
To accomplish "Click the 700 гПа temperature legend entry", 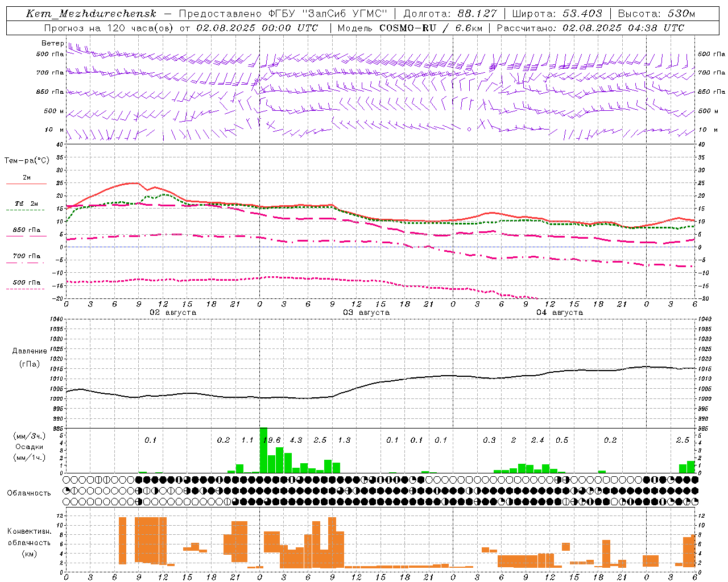I will click(26, 256).
